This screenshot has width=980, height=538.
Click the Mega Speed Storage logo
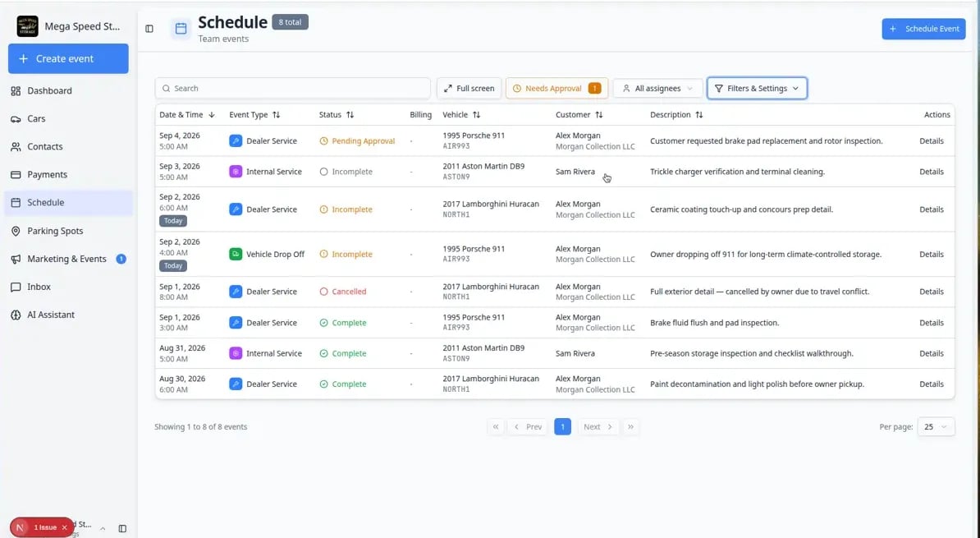28,26
